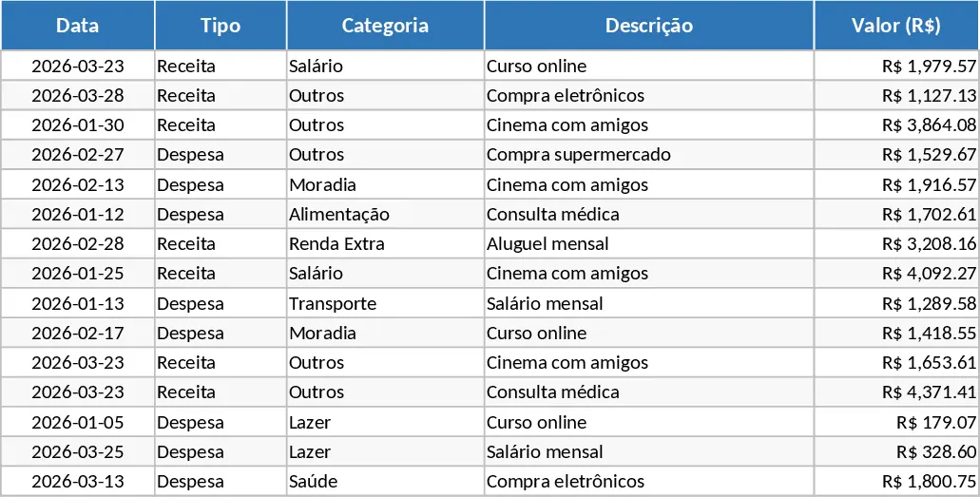Select the value R$ 328.60
The image size is (980, 497).
pyautogui.click(x=896, y=452)
